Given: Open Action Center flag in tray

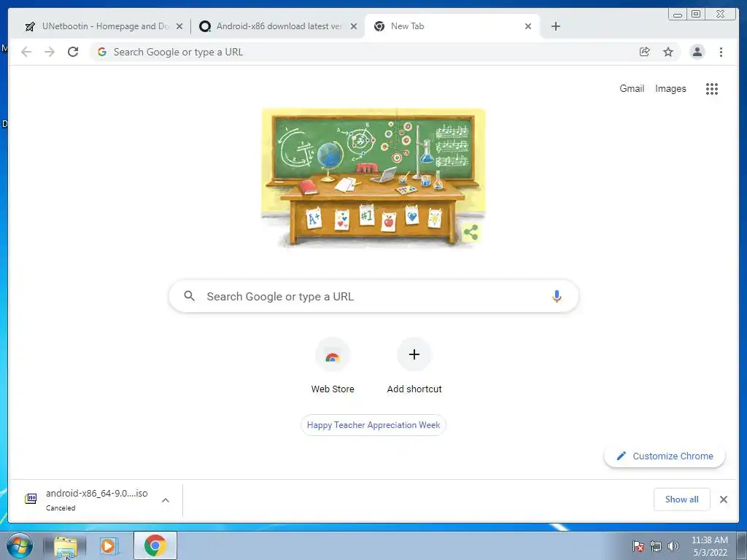Looking at the screenshot, I should (x=638, y=546).
